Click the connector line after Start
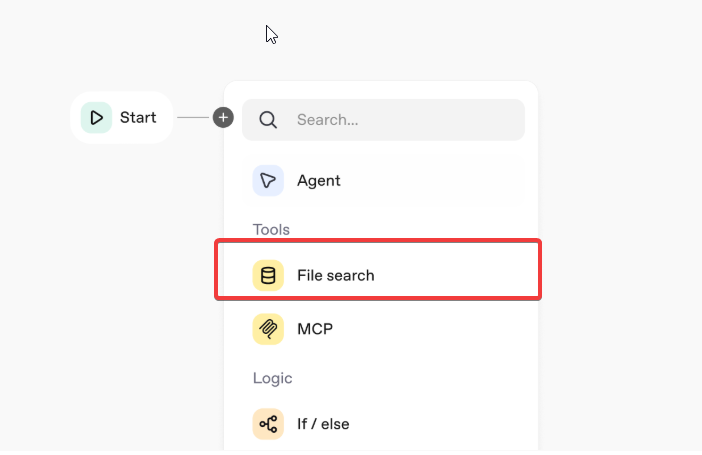 [194, 118]
